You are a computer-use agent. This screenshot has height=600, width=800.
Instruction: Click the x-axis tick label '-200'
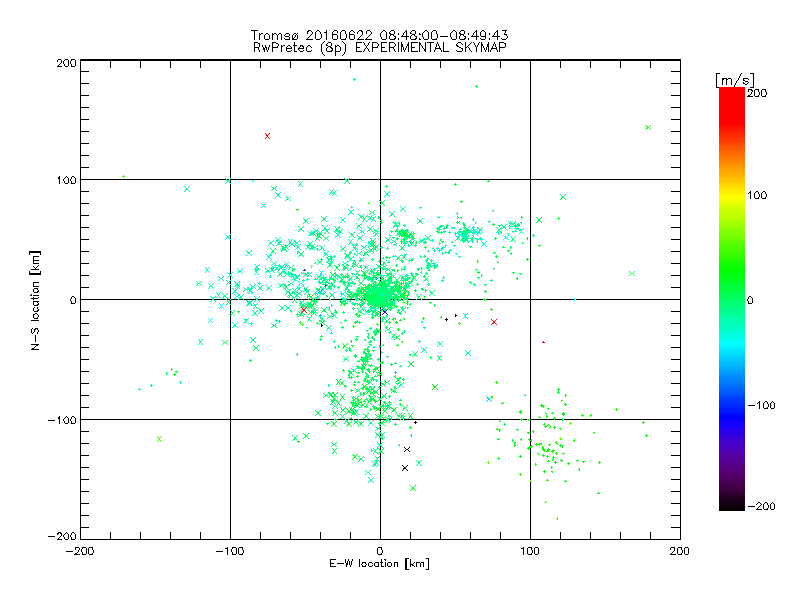pos(80,551)
